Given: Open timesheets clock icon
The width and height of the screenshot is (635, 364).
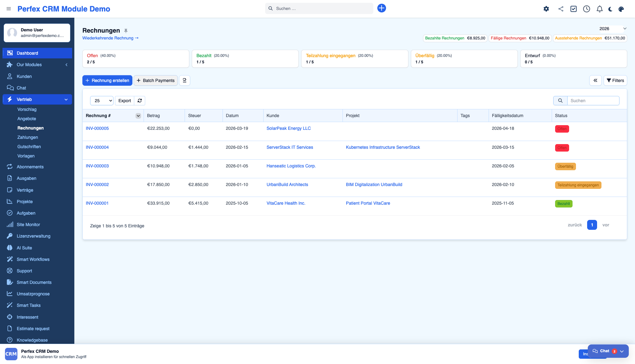Looking at the screenshot, I should (586, 9).
